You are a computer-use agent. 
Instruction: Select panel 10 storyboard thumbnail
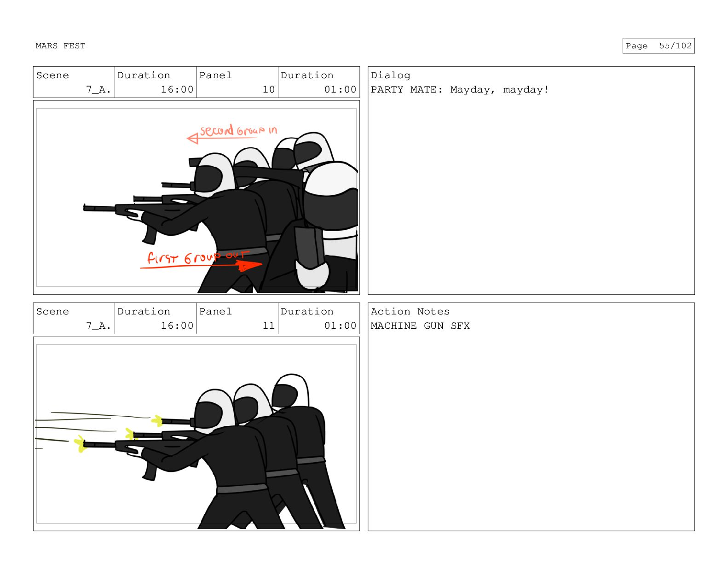196,198
